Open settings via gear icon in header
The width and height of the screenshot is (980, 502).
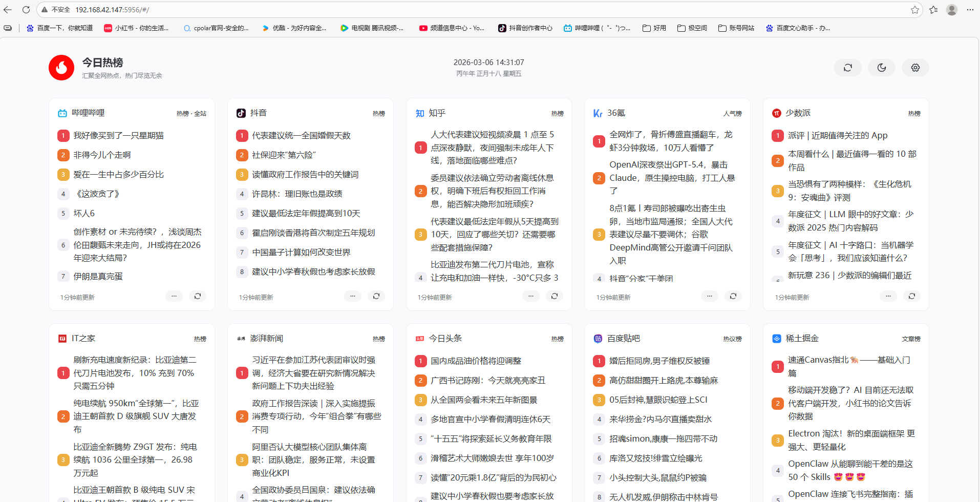pyautogui.click(x=915, y=68)
